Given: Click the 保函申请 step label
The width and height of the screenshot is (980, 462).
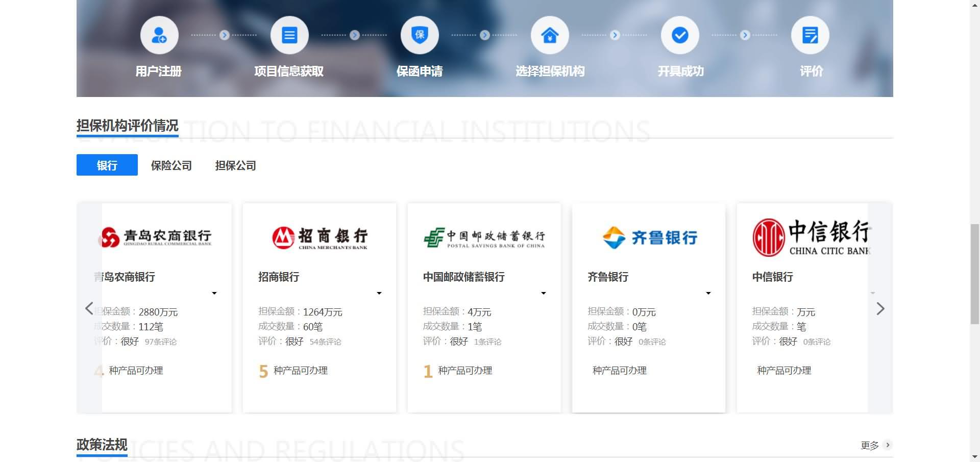Looking at the screenshot, I should [x=420, y=71].
